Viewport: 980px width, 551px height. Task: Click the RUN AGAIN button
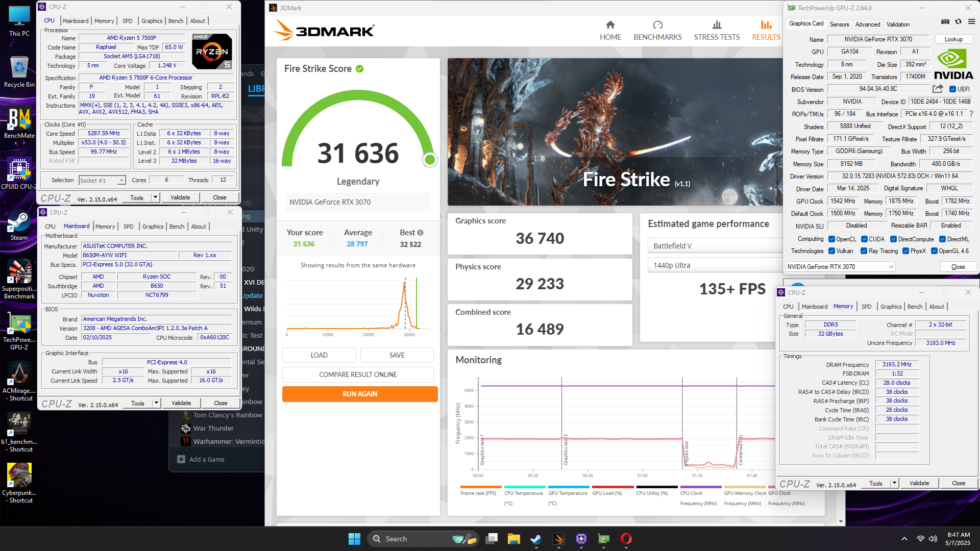[360, 394]
